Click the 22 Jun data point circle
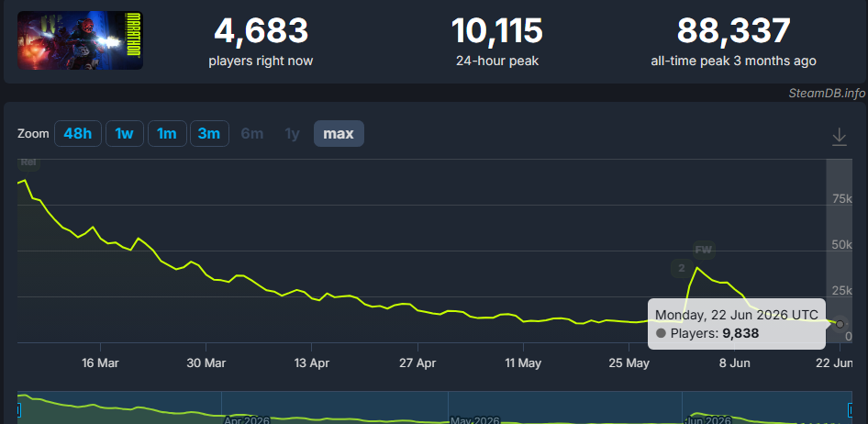 click(x=840, y=324)
